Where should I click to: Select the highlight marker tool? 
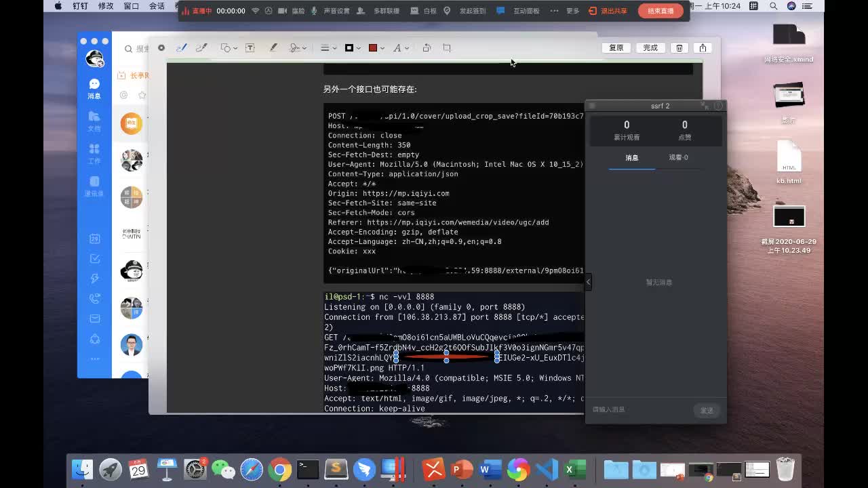(273, 48)
